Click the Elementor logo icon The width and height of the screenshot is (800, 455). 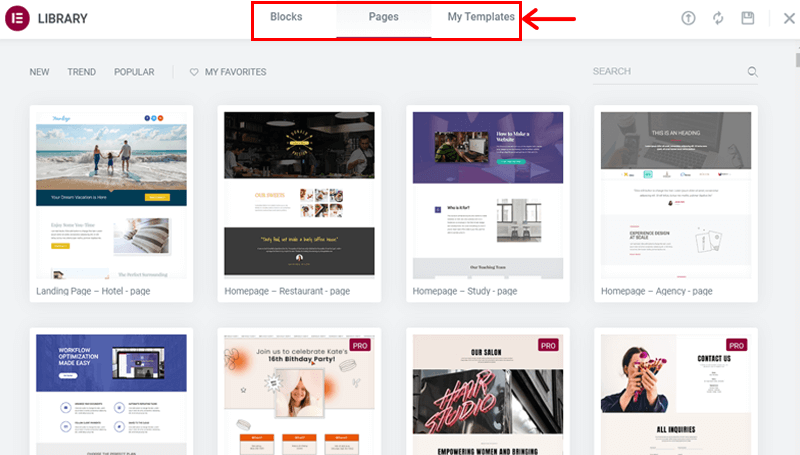17,18
